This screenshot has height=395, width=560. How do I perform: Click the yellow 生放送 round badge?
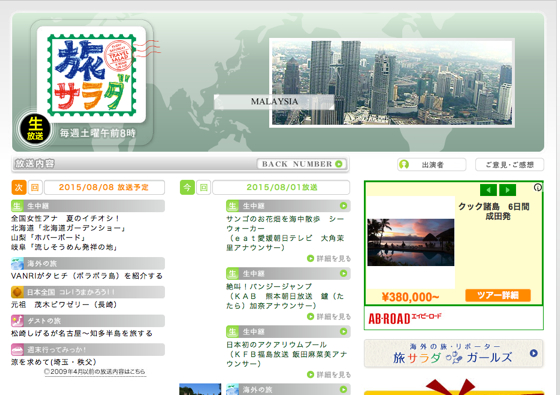click(x=35, y=129)
